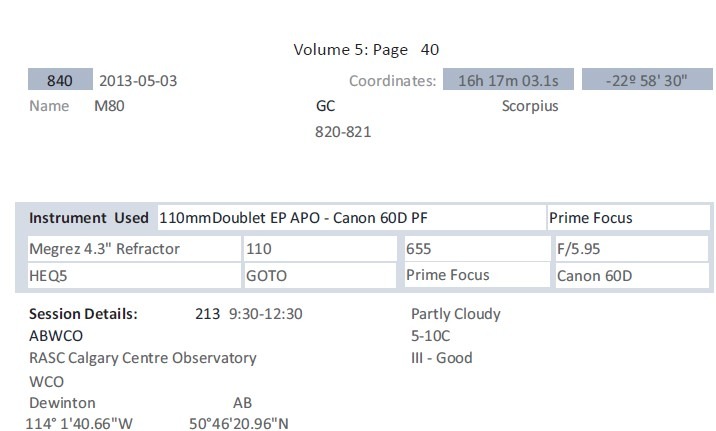Click the Partly Cloudy weather field
The height and width of the screenshot is (431, 716).
pyautogui.click(x=456, y=314)
